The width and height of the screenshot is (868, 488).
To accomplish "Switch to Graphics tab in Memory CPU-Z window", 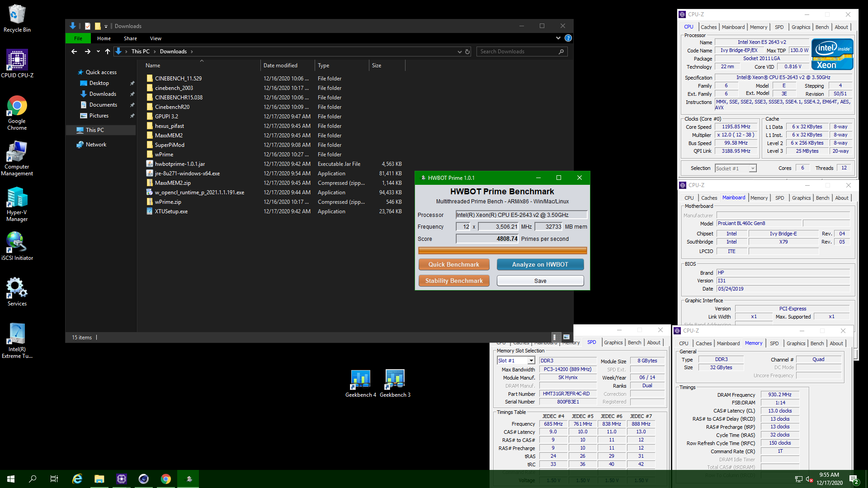I will tap(796, 343).
